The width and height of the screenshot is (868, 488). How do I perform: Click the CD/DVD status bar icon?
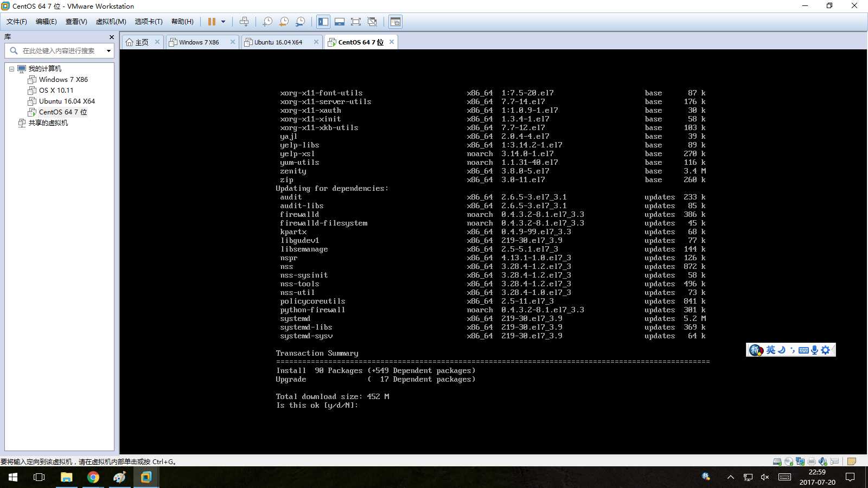point(789,461)
